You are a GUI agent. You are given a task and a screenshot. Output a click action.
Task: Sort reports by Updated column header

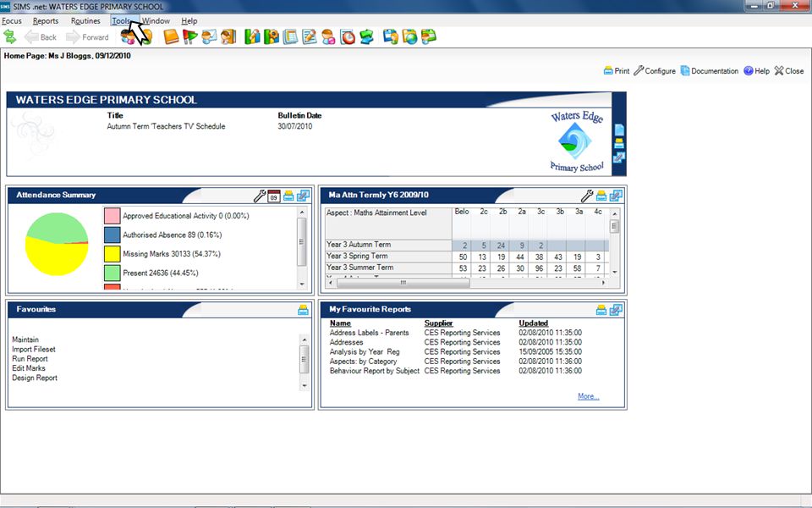coord(534,323)
